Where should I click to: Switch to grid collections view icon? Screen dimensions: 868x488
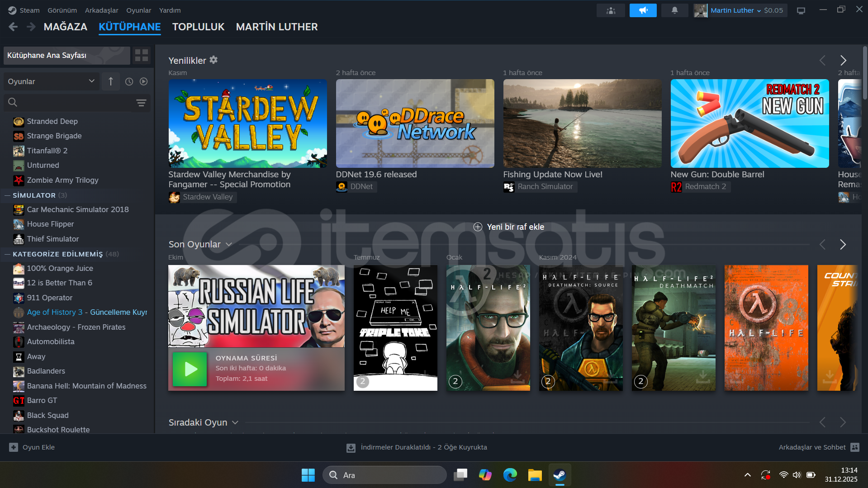click(142, 56)
